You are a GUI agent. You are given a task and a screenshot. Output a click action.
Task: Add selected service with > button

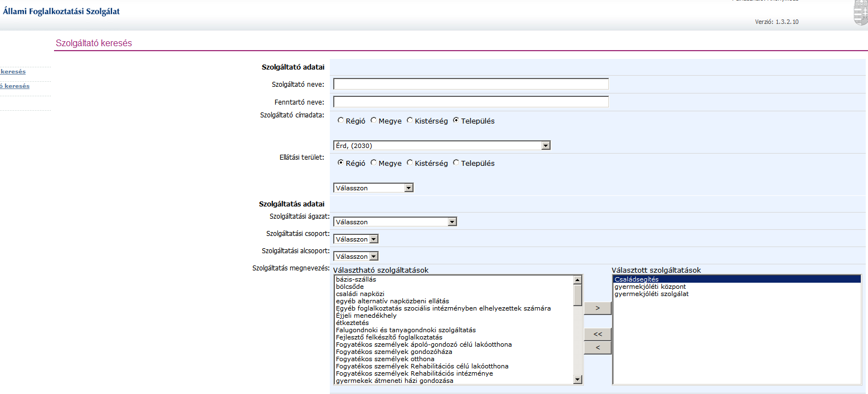pos(598,308)
